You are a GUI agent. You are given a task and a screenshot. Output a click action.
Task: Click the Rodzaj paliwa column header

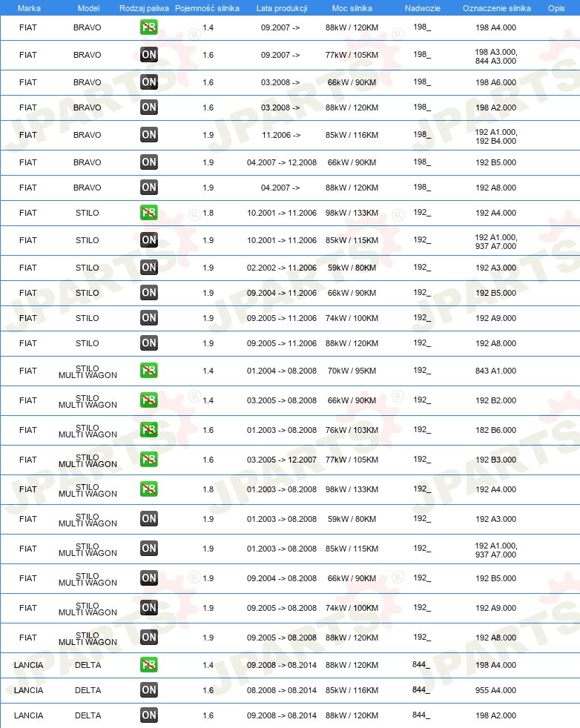pos(144,8)
